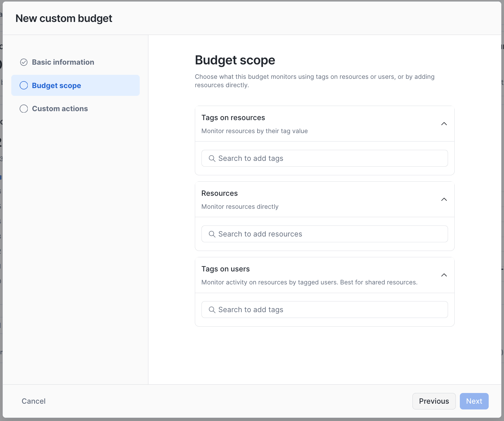Select the Budget scope step
The height and width of the screenshot is (421, 504).
pyautogui.click(x=75, y=85)
